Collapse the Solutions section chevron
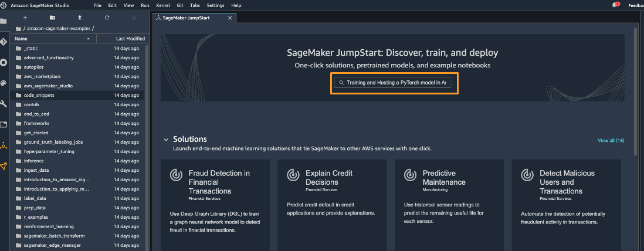This screenshot has width=644, height=251. click(x=165, y=139)
